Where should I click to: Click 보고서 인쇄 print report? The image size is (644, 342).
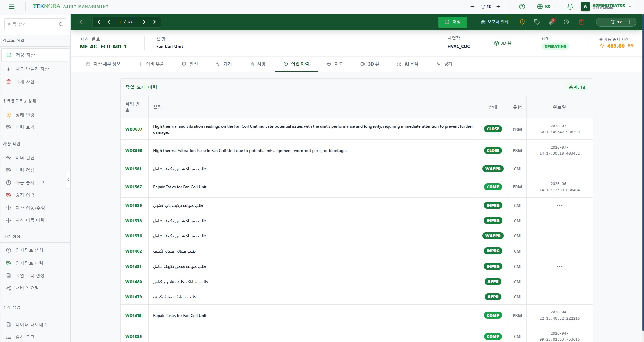tap(495, 22)
